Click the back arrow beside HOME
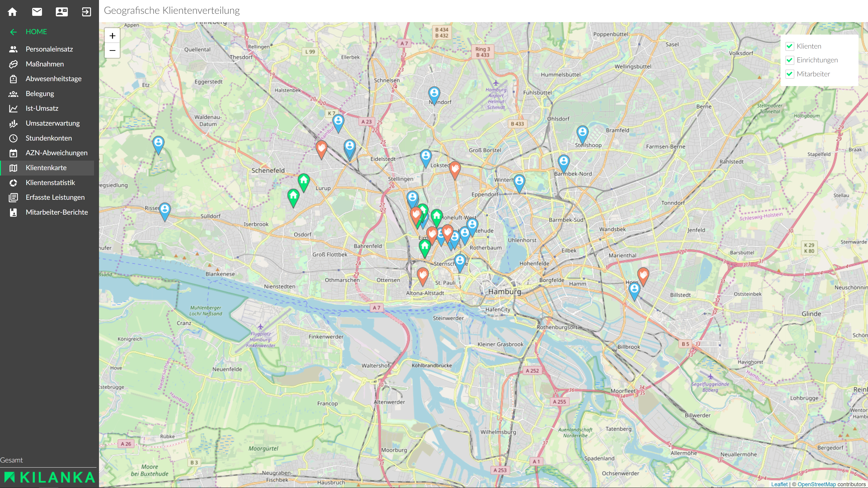Image resolution: width=868 pixels, height=488 pixels. click(x=14, y=32)
